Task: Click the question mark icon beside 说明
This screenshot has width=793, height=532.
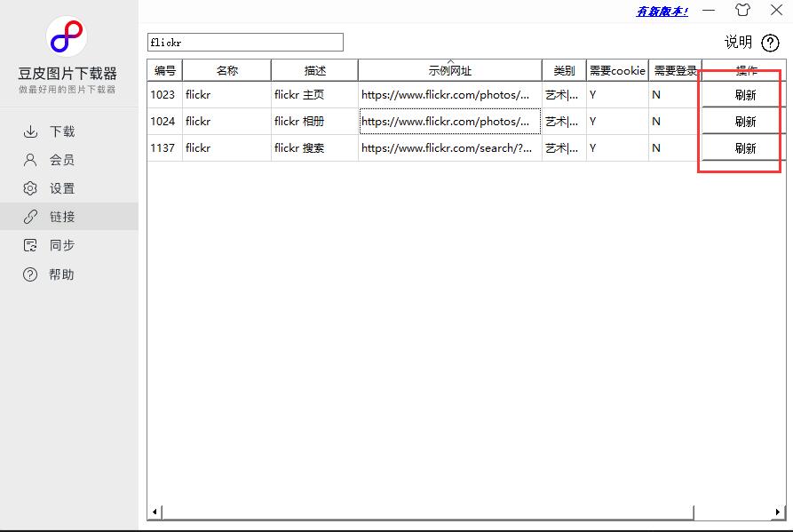Action: tap(770, 43)
